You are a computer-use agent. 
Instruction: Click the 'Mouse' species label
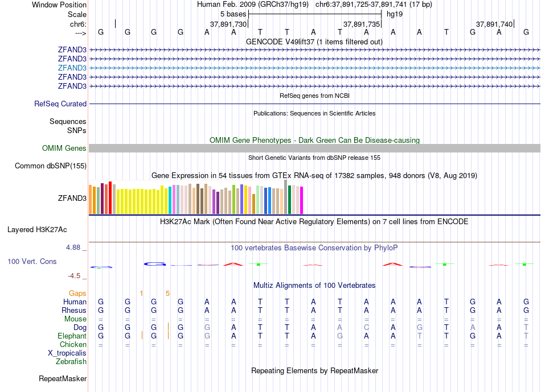pyautogui.click(x=75, y=319)
